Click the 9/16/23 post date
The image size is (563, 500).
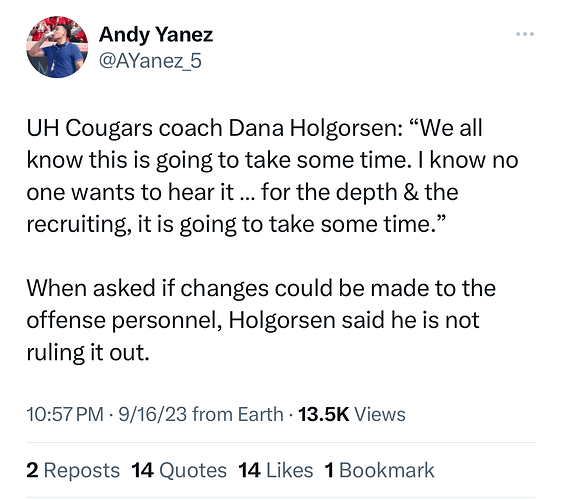click(153, 414)
